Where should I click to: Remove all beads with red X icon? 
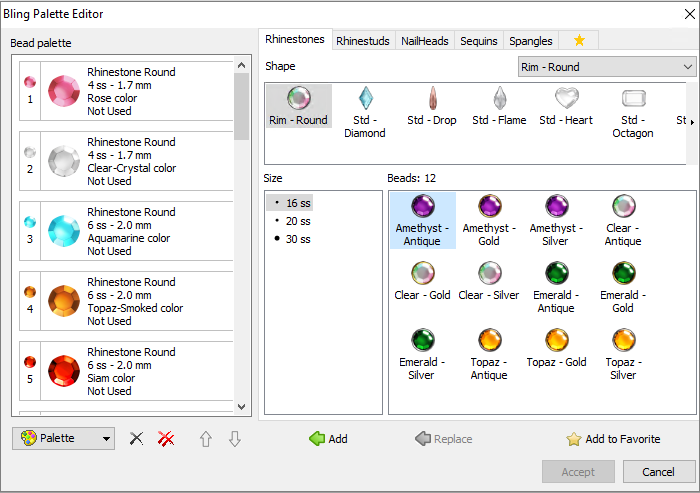[x=166, y=439]
